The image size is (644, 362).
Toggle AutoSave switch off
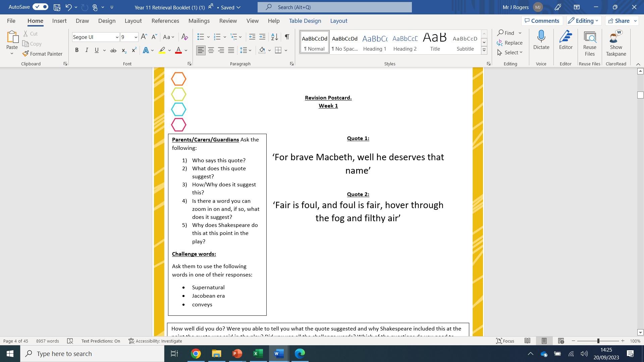40,7
